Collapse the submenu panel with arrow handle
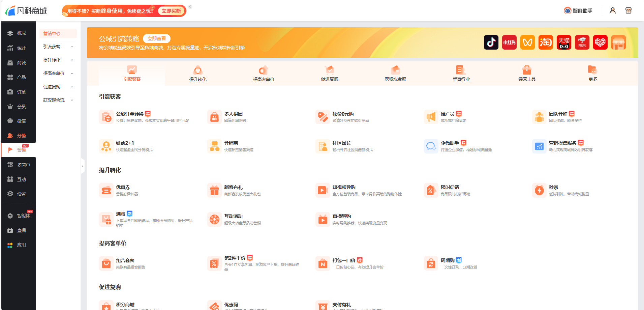The image size is (644, 310). click(83, 166)
